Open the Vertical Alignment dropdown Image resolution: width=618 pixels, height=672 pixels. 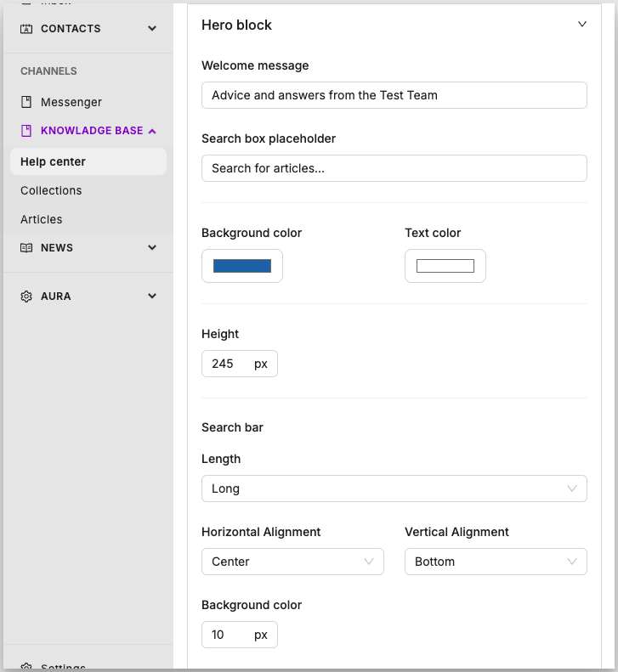tap(496, 562)
